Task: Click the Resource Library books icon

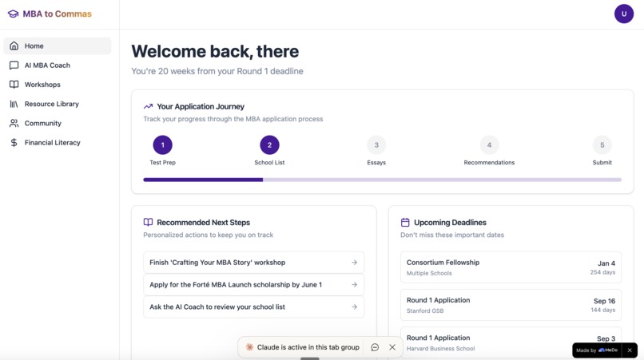Action: pos(14,104)
